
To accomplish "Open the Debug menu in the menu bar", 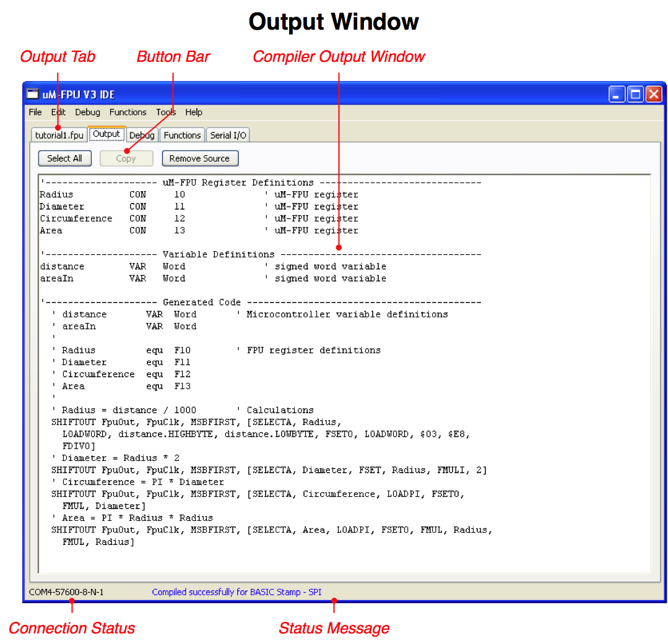I will [88, 112].
